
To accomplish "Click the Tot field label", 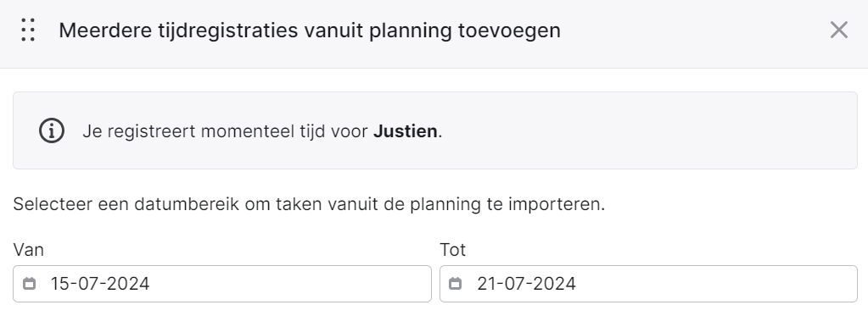I will [453, 250].
